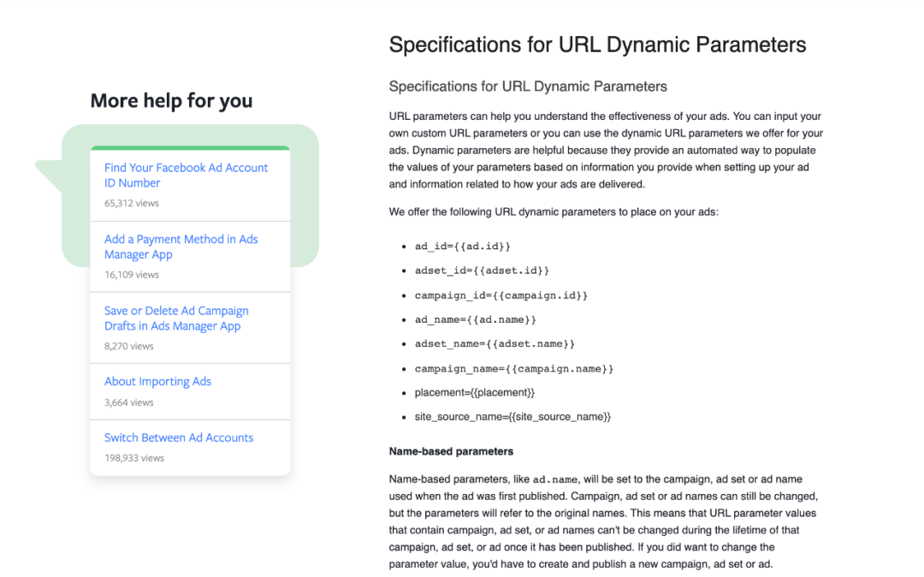Select the adset_name={{adset.name}} parameter line
The width and height of the screenshot is (924, 577).
point(495,343)
